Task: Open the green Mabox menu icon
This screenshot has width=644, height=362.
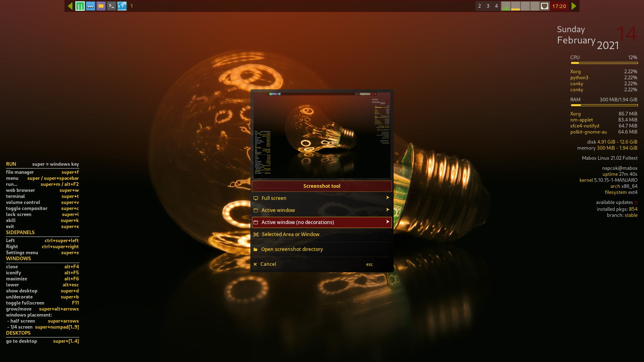Action: 80,6
